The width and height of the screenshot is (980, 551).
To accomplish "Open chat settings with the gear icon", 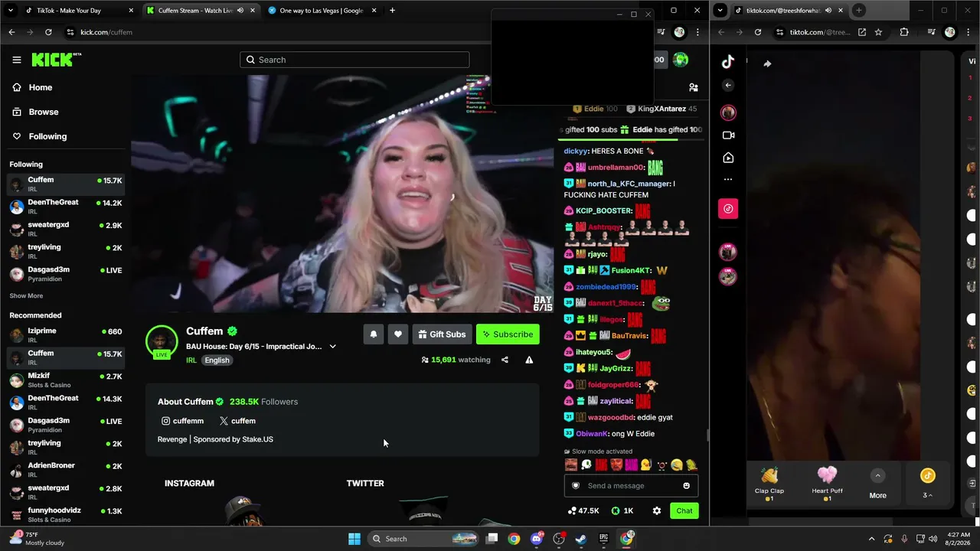I will click(657, 511).
